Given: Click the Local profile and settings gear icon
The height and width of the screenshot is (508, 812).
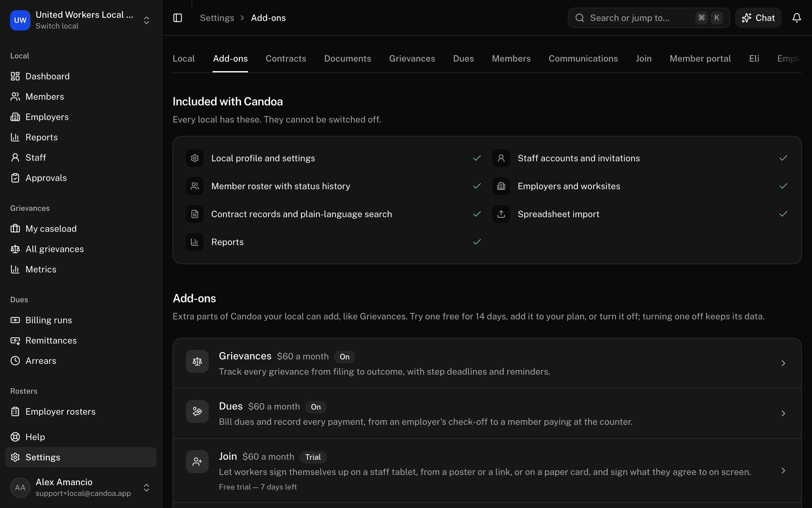Looking at the screenshot, I should (x=195, y=158).
